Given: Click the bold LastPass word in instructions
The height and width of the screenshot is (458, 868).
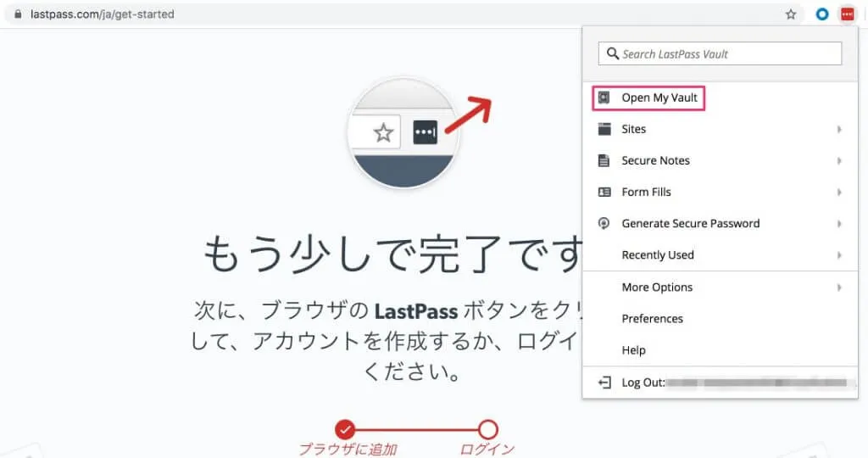Looking at the screenshot, I should click(x=415, y=311).
